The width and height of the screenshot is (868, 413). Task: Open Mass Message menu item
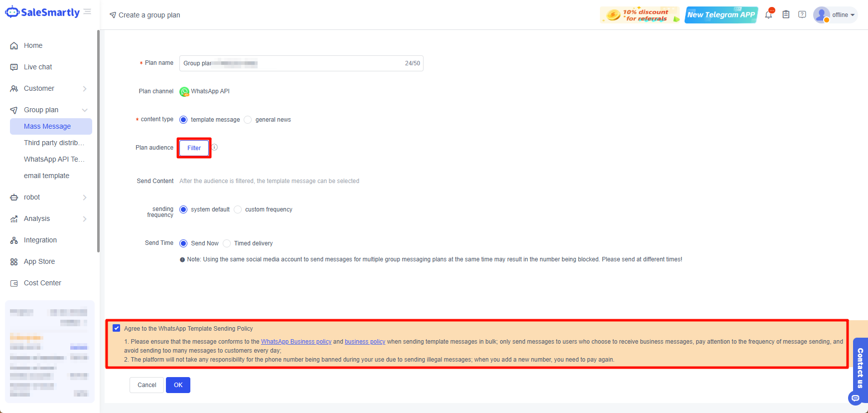tap(51, 127)
